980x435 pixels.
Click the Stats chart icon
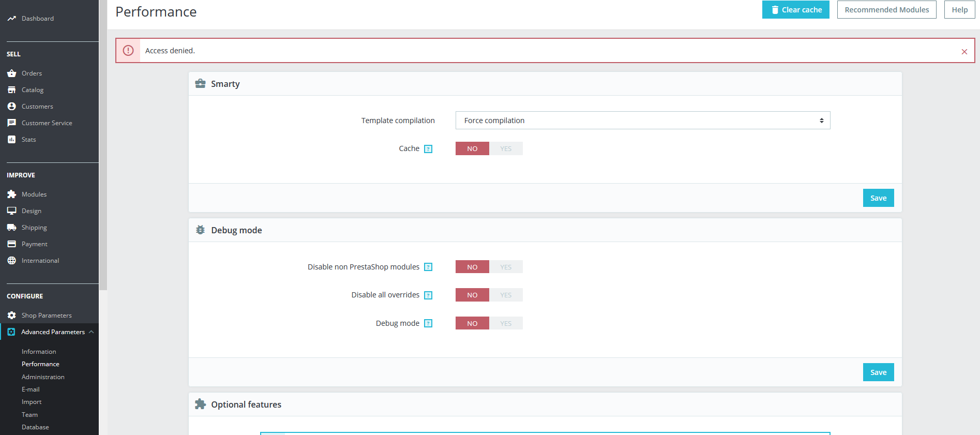(11, 140)
